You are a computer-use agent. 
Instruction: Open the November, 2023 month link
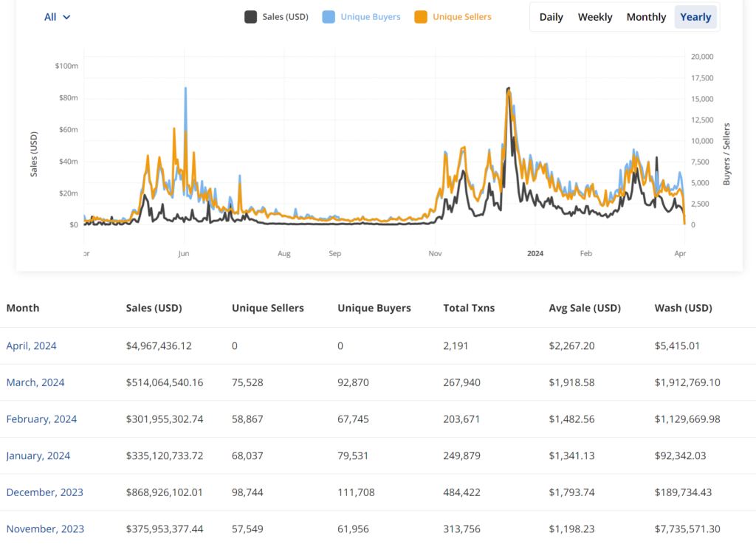pyautogui.click(x=45, y=529)
